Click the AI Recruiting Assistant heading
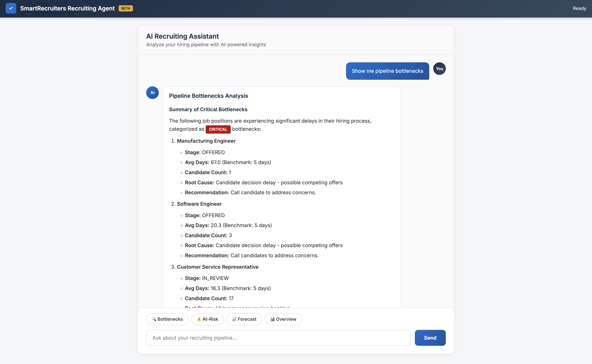 click(182, 36)
